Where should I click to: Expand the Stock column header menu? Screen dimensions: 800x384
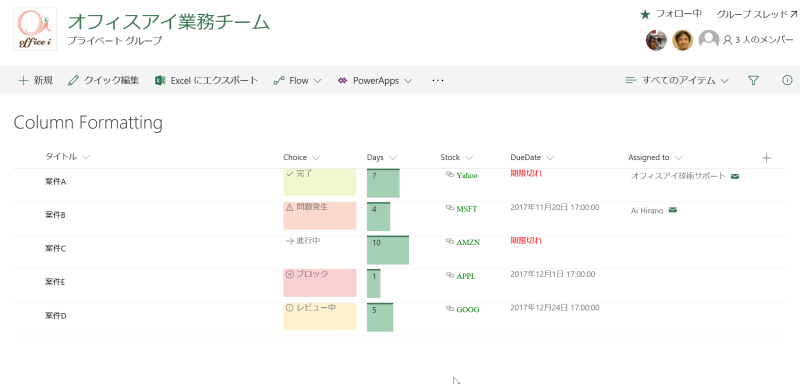click(469, 158)
